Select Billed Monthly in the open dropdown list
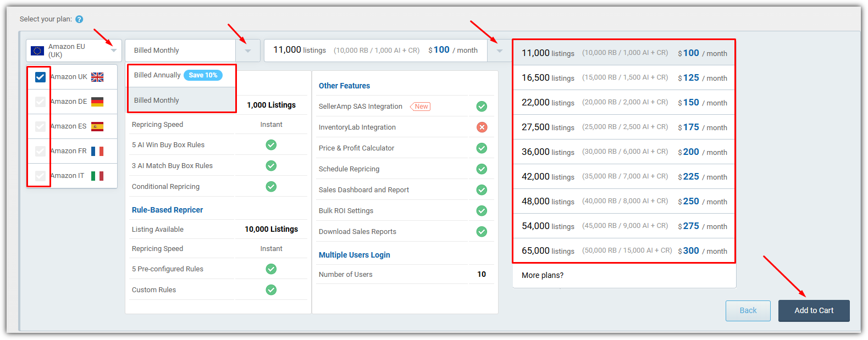868x340 pixels. point(181,100)
